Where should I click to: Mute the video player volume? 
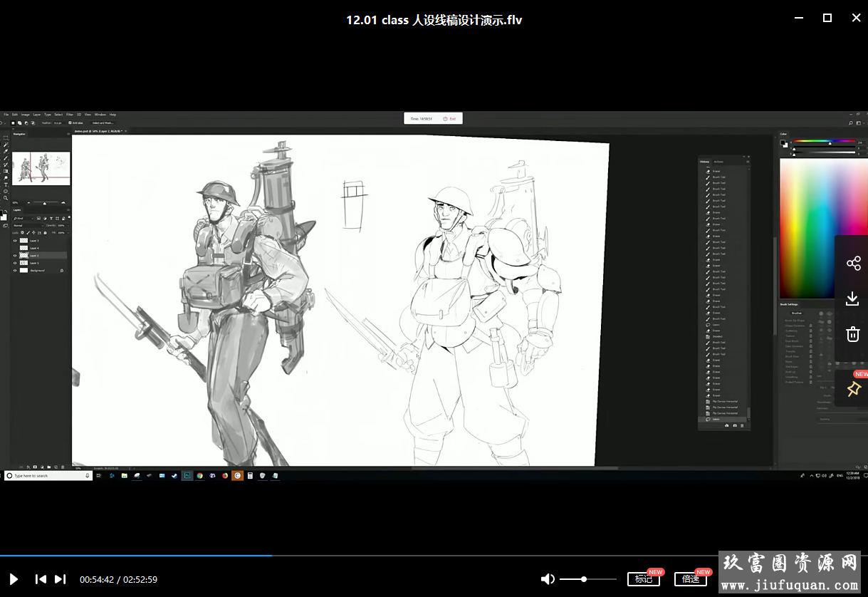pyautogui.click(x=548, y=579)
